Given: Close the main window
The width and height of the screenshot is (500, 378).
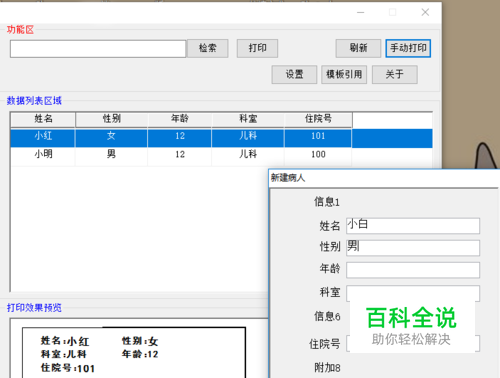Looking at the screenshot, I should click(425, 12).
